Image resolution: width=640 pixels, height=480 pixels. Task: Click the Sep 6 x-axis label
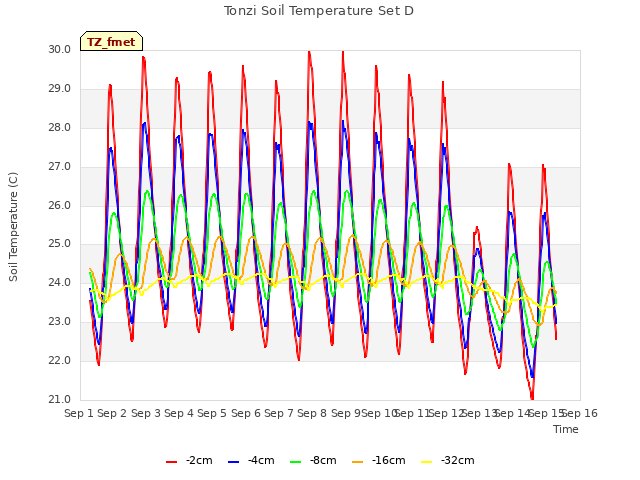246,413
